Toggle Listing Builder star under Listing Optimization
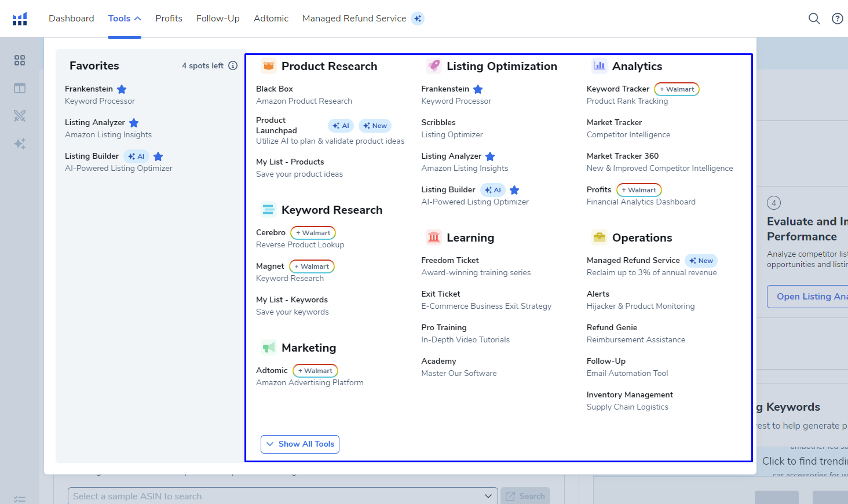 pos(514,190)
